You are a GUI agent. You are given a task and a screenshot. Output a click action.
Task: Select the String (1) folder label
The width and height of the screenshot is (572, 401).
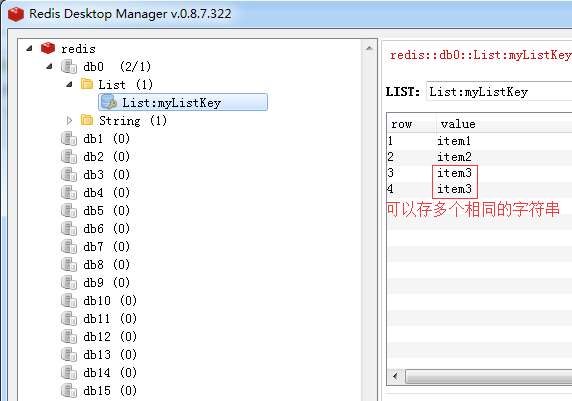(x=133, y=121)
